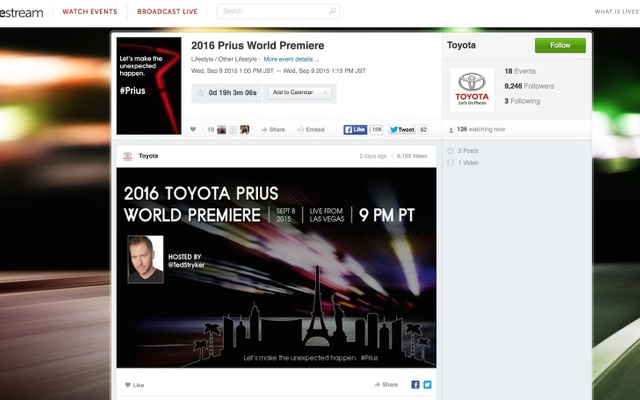640x400 pixels.
Task: Click the 126 watching now viewer icon
Action: 451,130
